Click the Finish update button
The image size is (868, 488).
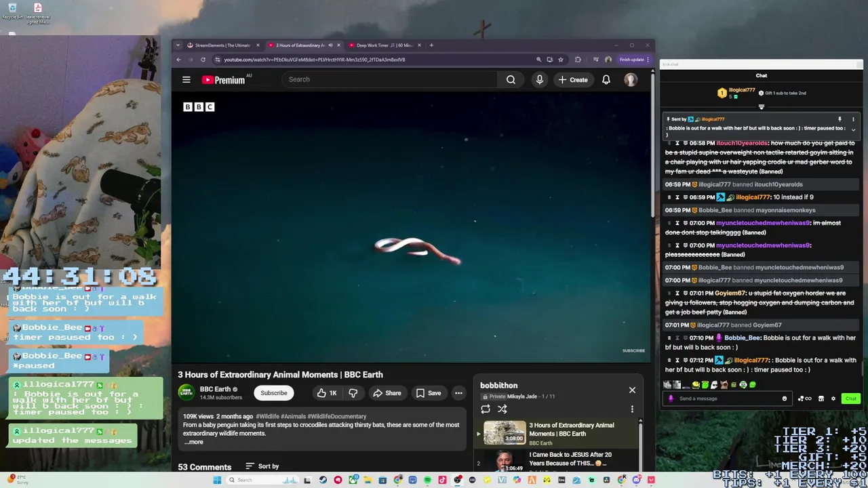pyautogui.click(x=632, y=60)
